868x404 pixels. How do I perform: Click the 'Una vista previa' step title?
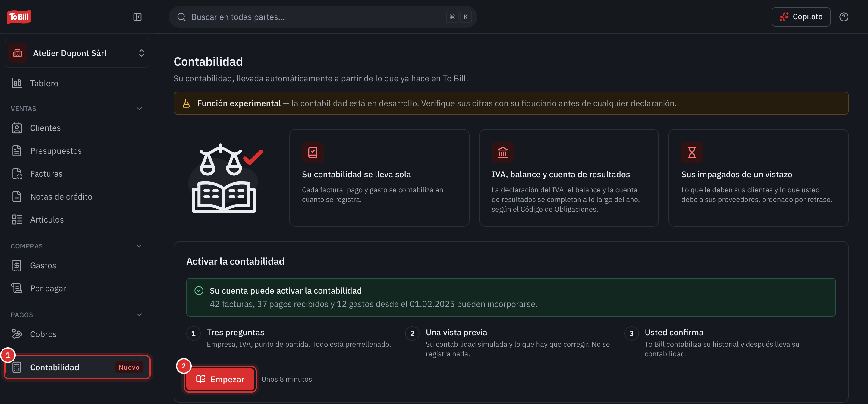click(456, 332)
